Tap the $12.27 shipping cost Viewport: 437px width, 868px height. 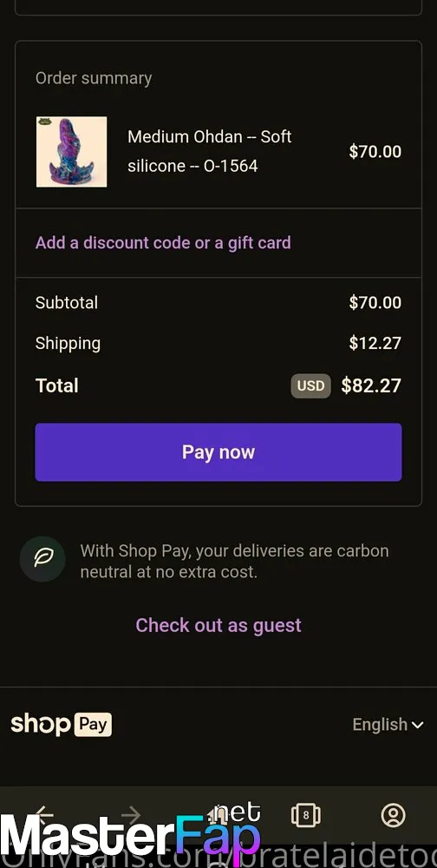click(x=375, y=343)
